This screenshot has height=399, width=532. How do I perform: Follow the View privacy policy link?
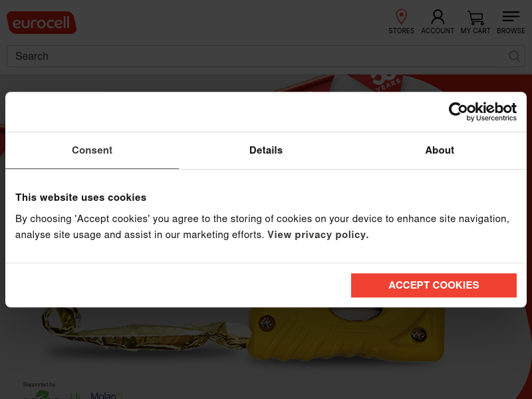tap(318, 235)
